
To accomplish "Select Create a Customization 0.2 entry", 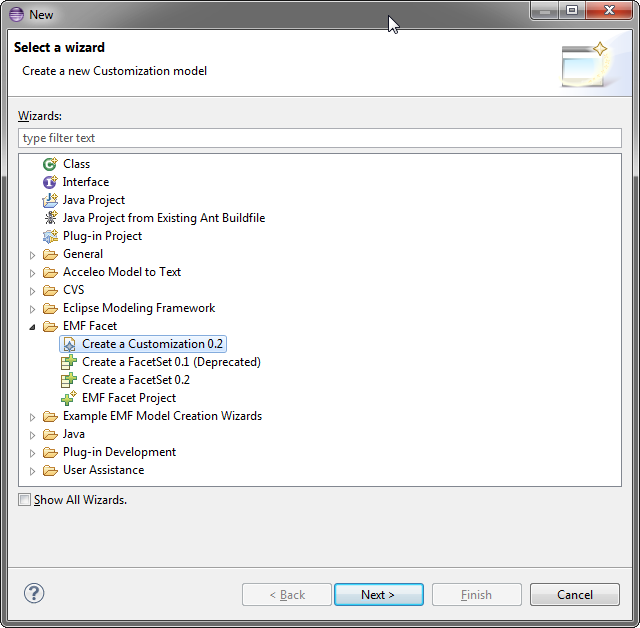I will tap(143, 344).
